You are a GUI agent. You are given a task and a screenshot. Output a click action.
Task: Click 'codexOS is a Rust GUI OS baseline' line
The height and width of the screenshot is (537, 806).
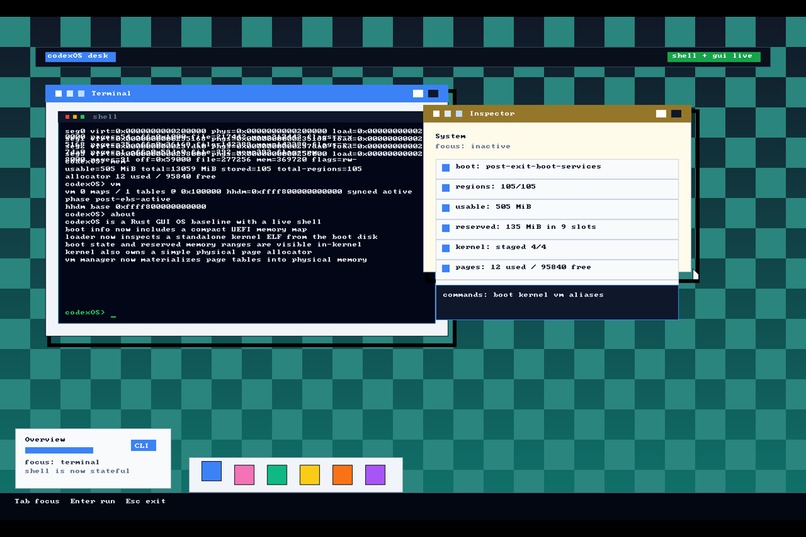click(x=193, y=222)
